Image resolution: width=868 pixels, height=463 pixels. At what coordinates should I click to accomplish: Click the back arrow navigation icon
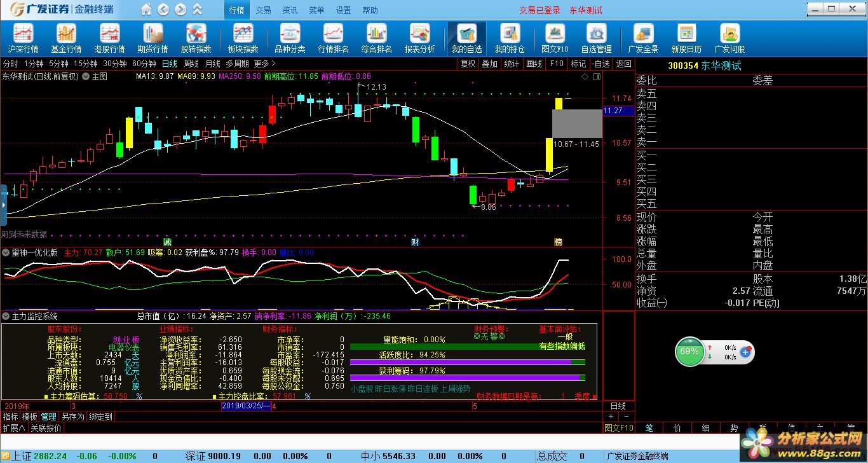pos(163,10)
